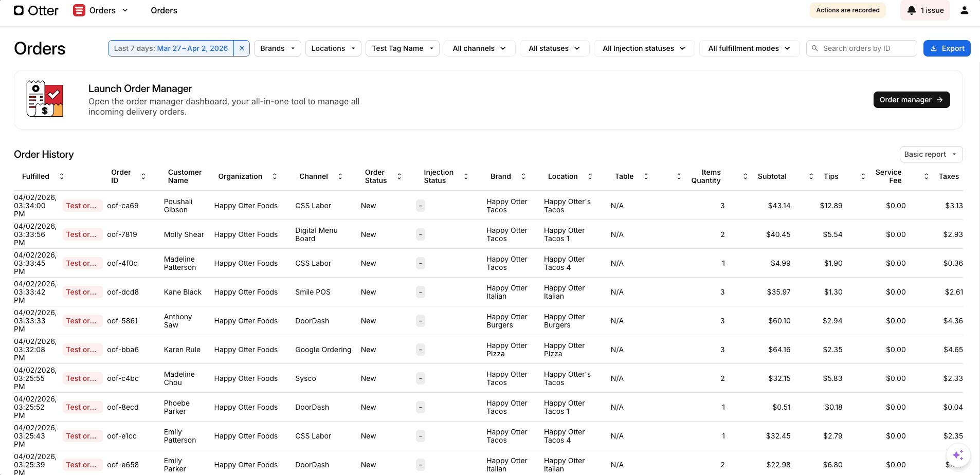Open the All channels dropdown
The image size is (980, 475).
[x=479, y=48]
